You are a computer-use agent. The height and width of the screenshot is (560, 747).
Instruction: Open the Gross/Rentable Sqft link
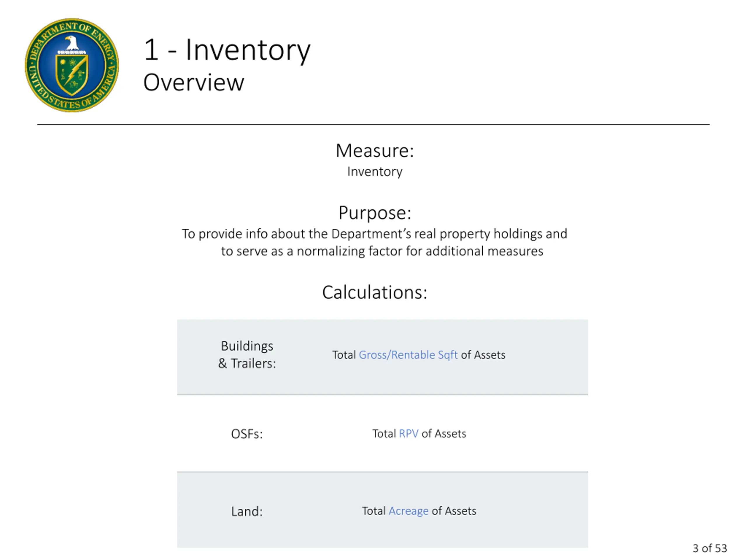(408, 355)
